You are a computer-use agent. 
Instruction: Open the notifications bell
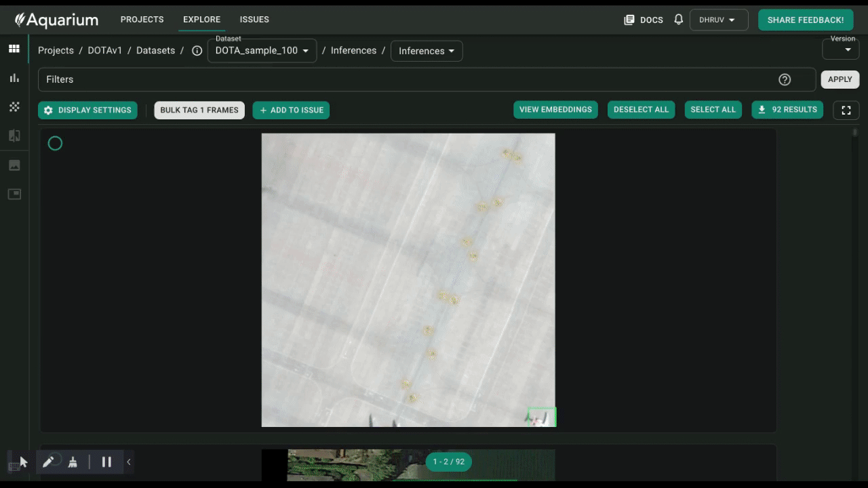678,20
